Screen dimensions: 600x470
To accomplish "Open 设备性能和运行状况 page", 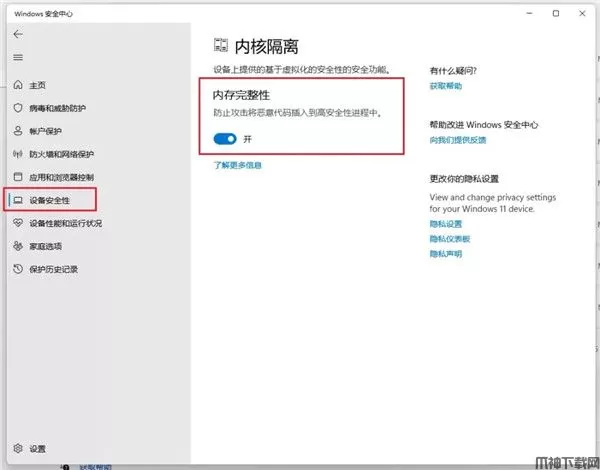I will click(x=65, y=223).
